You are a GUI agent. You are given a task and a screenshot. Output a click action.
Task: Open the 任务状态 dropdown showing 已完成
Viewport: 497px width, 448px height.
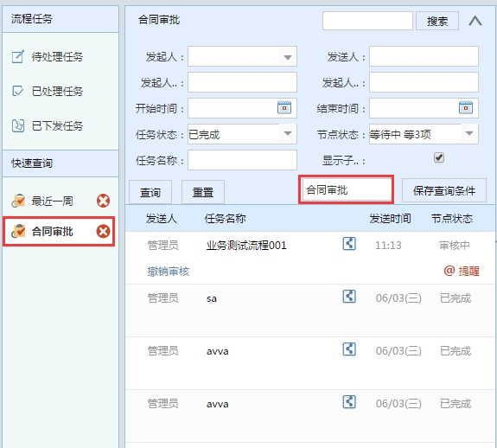288,134
